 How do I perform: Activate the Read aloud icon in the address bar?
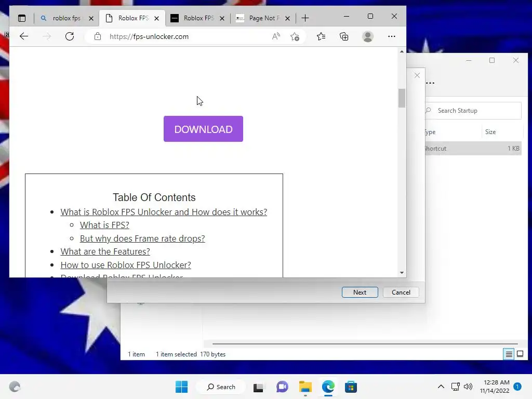[x=276, y=36]
